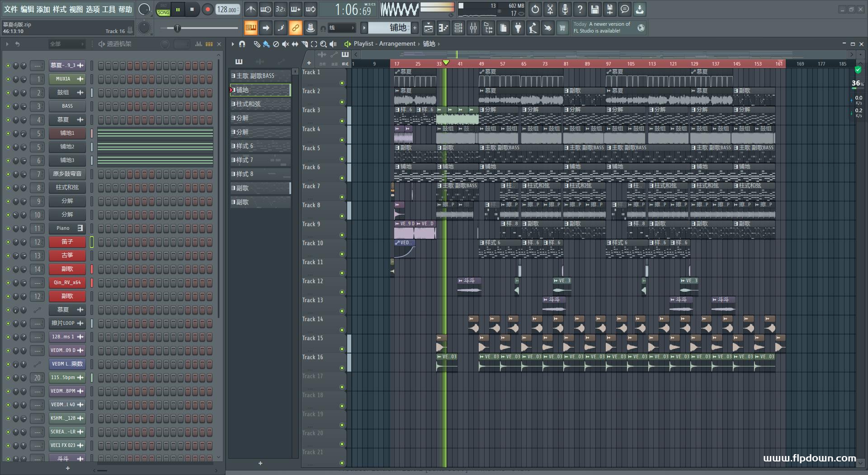Toggle typing keyboard to piano icon
Viewport: 868px width, 475px height.
[250, 28]
